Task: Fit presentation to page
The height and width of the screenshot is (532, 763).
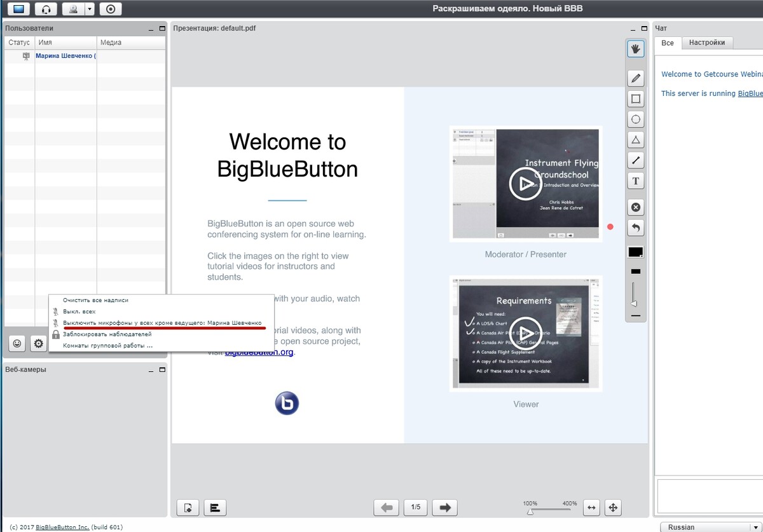Action: click(x=613, y=507)
